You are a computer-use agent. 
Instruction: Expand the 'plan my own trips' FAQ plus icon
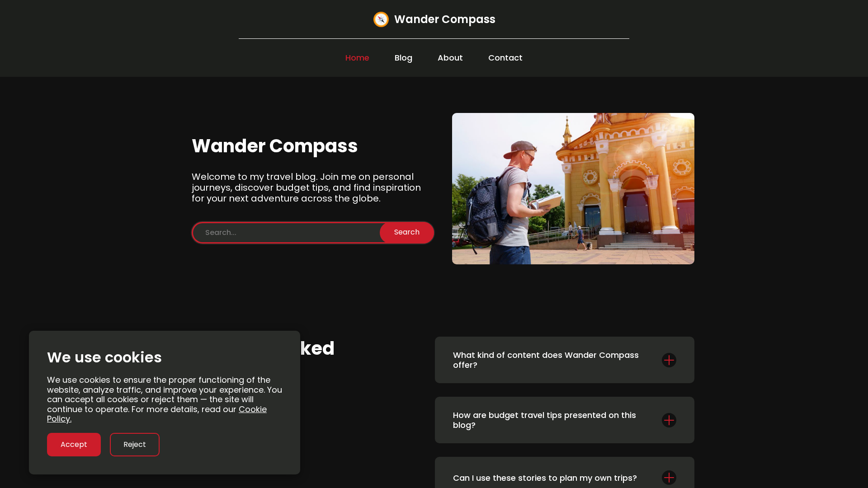[x=669, y=478]
